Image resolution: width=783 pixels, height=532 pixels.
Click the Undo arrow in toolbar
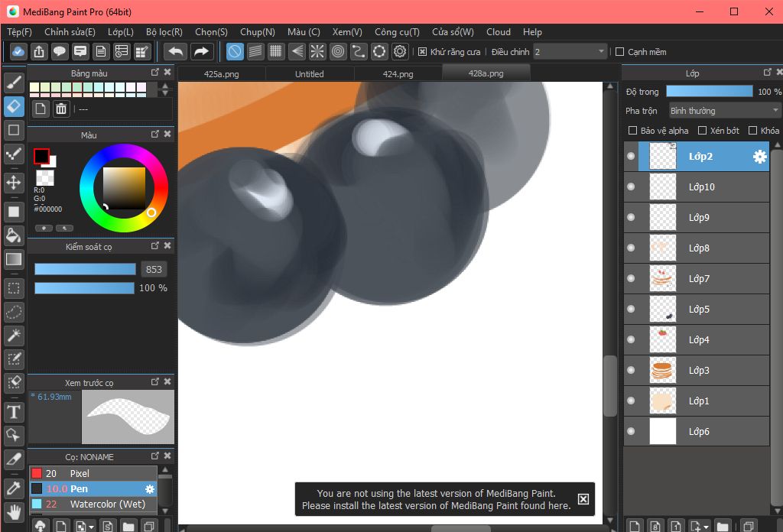176,51
